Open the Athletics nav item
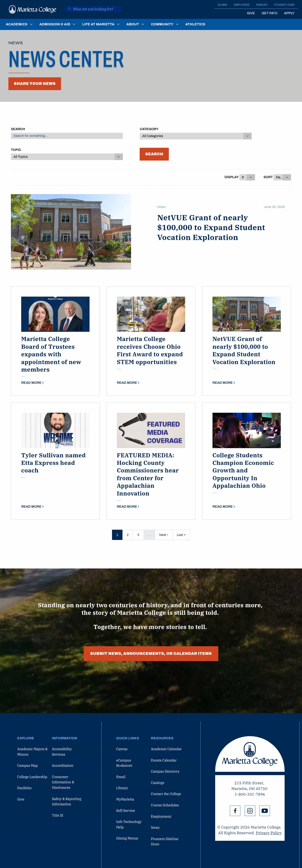Viewport: 302px width, 868px height. [195, 24]
